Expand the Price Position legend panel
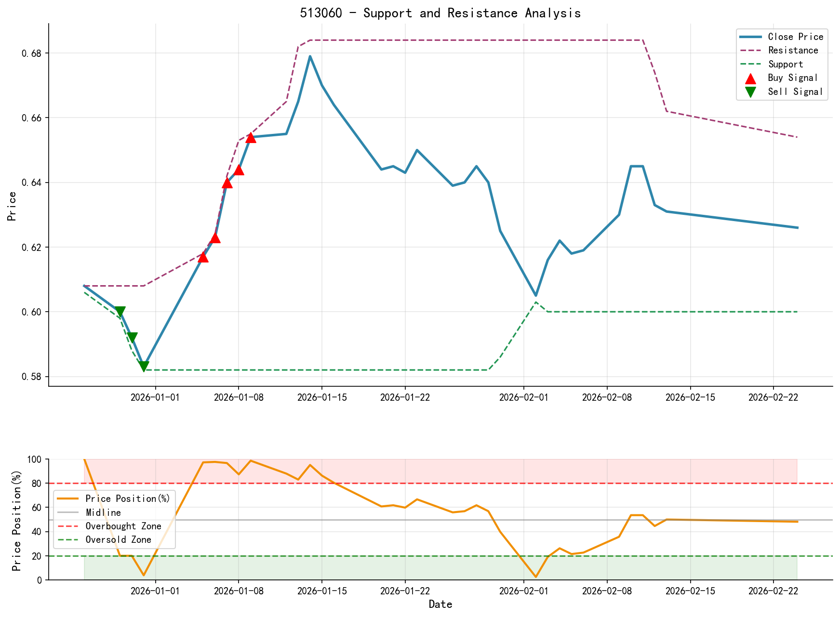This screenshot has width=840, height=617. click(114, 519)
